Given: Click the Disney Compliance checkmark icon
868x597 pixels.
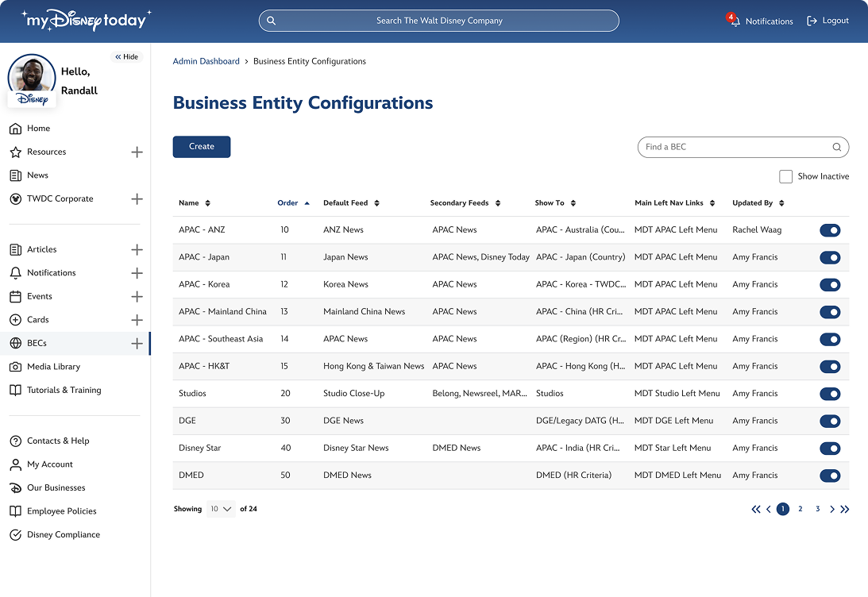Looking at the screenshot, I should [x=15, y=535].
